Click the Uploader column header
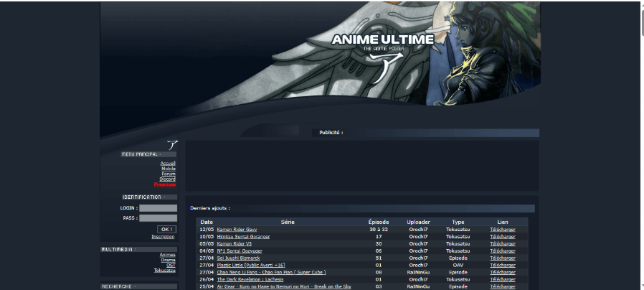This screenshot has height=290, width=644. [x=418, y=222]
